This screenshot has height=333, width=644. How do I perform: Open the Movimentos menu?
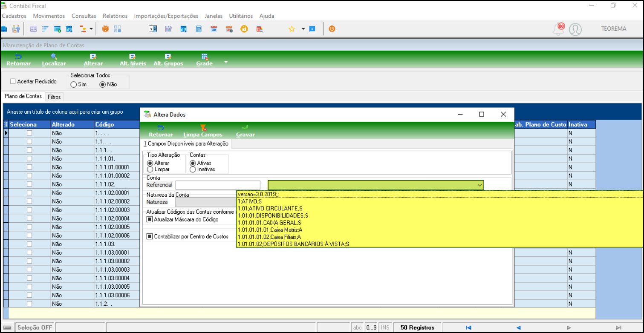(x=49, y=16)
